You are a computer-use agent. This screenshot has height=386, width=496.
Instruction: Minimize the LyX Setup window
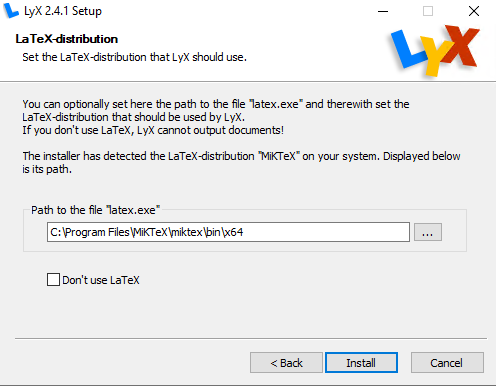[383, 11]
